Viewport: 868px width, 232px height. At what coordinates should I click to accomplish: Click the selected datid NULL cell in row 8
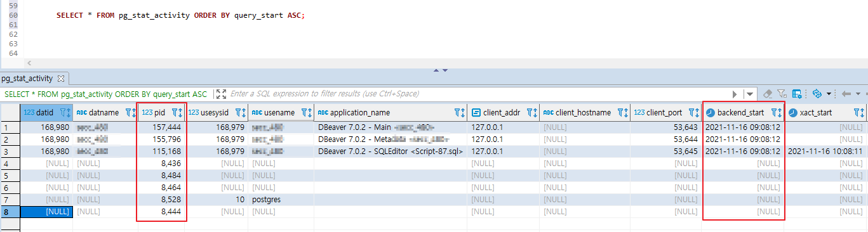47,212
